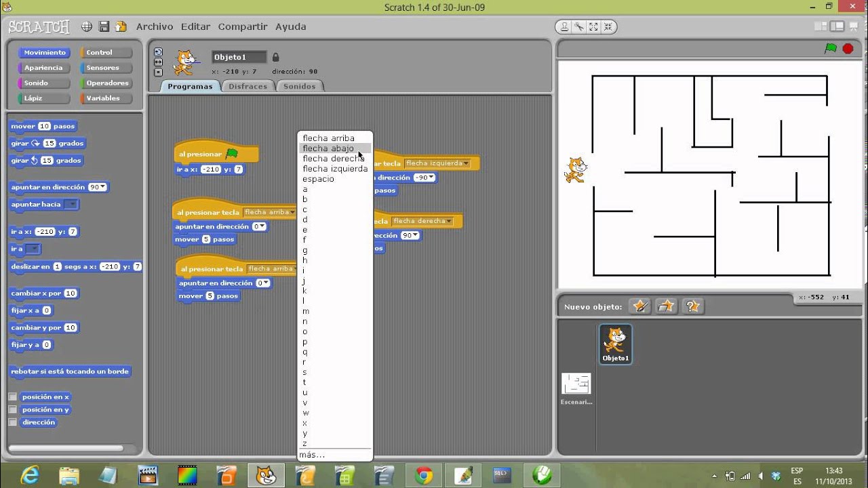Open the Archivo menu
The image size is (868, 488).
(155, 26)
